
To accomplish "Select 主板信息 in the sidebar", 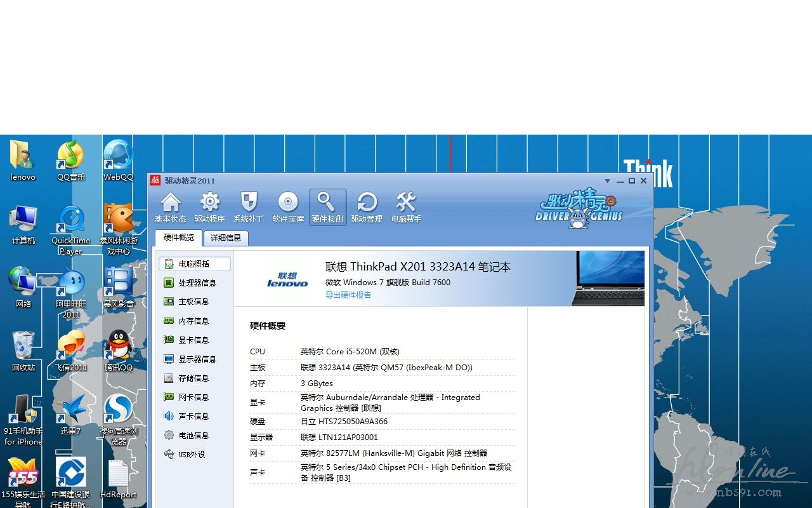I will (x=193, y=302).
